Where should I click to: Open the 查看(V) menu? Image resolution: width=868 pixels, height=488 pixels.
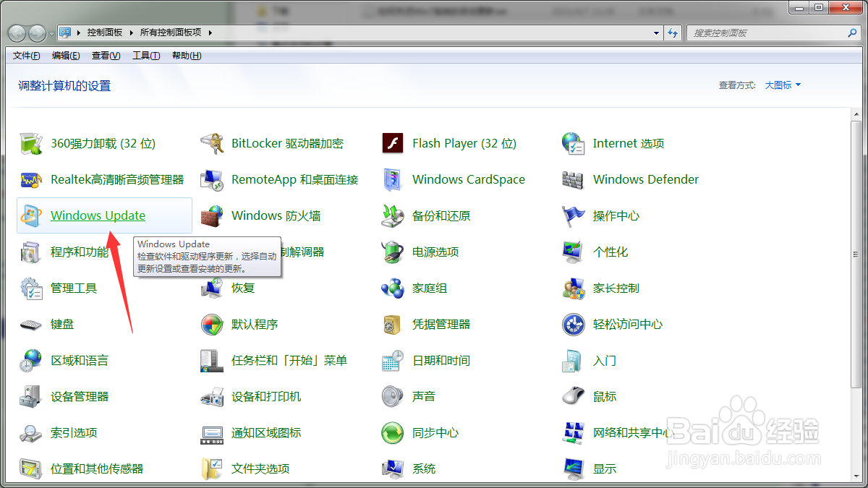coord(106,56)
